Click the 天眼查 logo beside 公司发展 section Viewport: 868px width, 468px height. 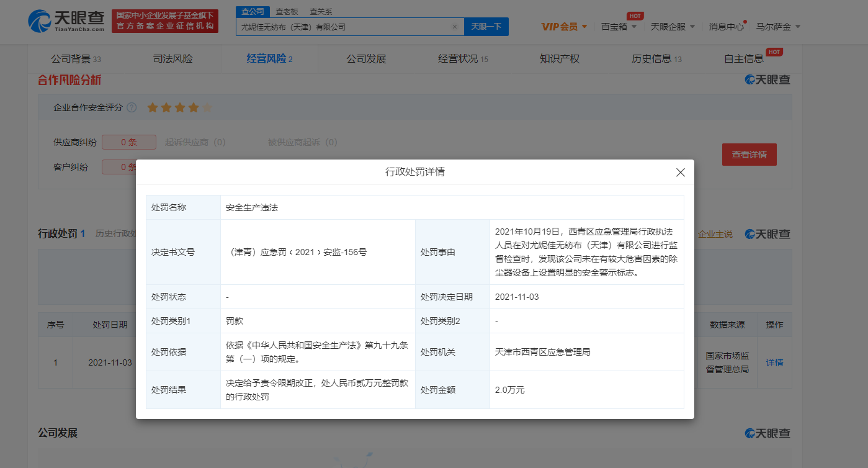pyautogui.click(x=767, y=433)
